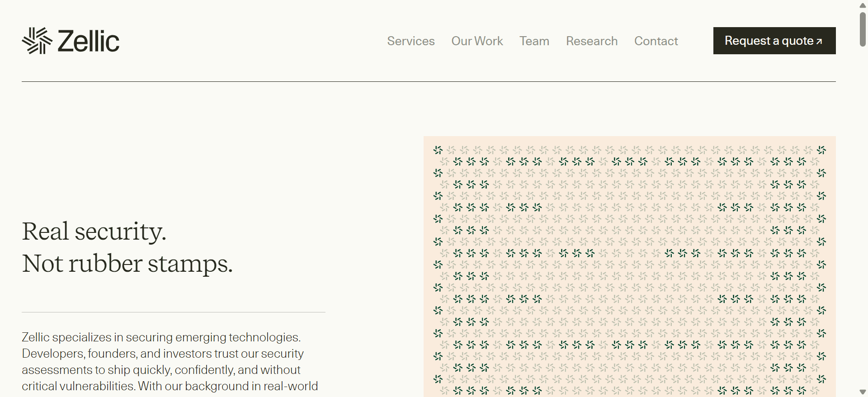This screenshot has height=397, width=868.
Task: Click the line "Developers, founders, and investors trust our security"
Action: (163, 354)
